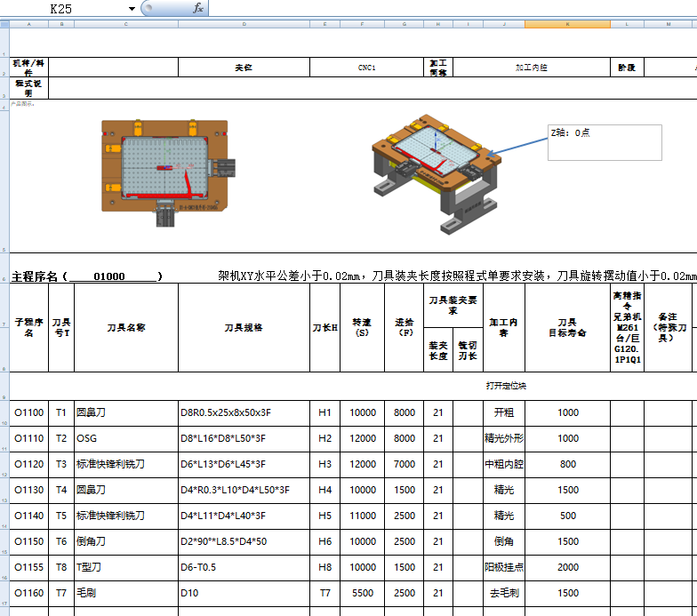This screenshot has height=616, width=697.
Task: Click cell O1140
Action: [28, 516]
